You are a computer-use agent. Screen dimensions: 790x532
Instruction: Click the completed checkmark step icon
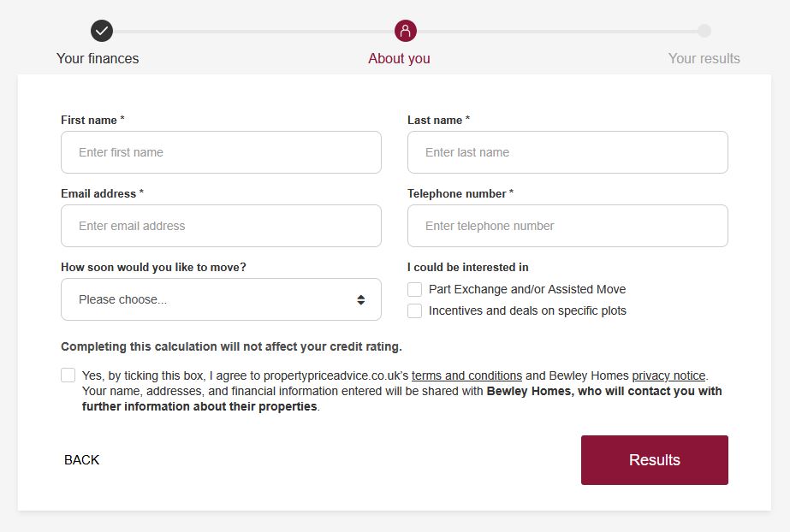[102, 31]
